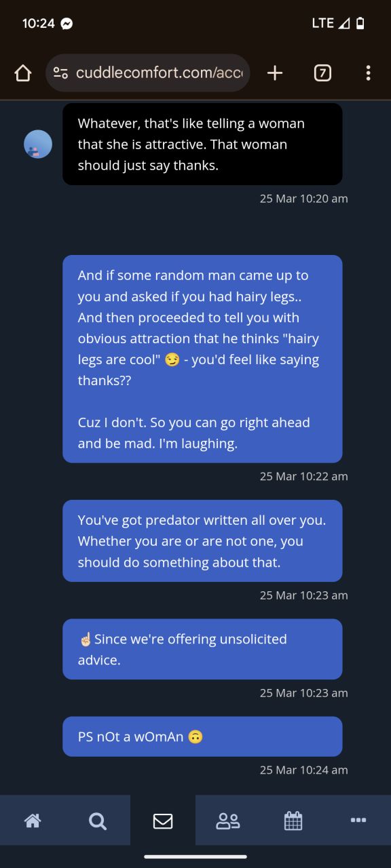The image size is (391, 868).
Task: Open search with magnifier icon
Action: (97, 821)
